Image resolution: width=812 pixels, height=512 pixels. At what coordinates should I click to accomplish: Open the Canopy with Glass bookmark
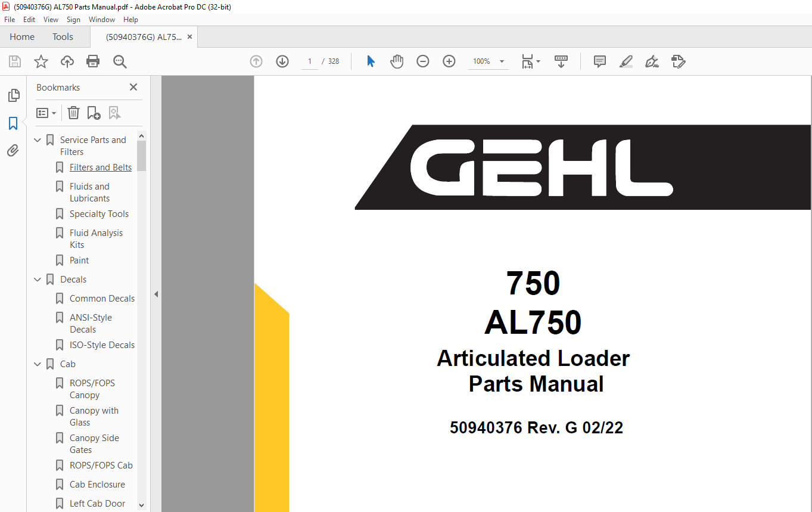pyautogui.click(x=94, y=417)
